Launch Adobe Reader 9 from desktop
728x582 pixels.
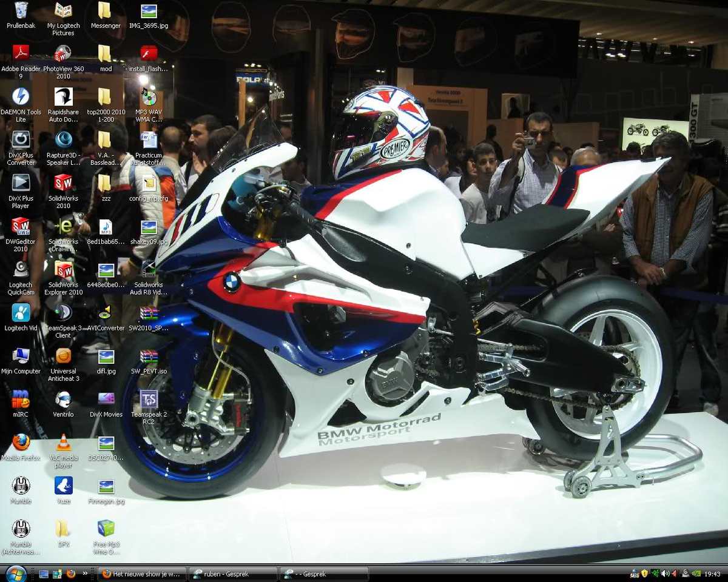[21, 54]
